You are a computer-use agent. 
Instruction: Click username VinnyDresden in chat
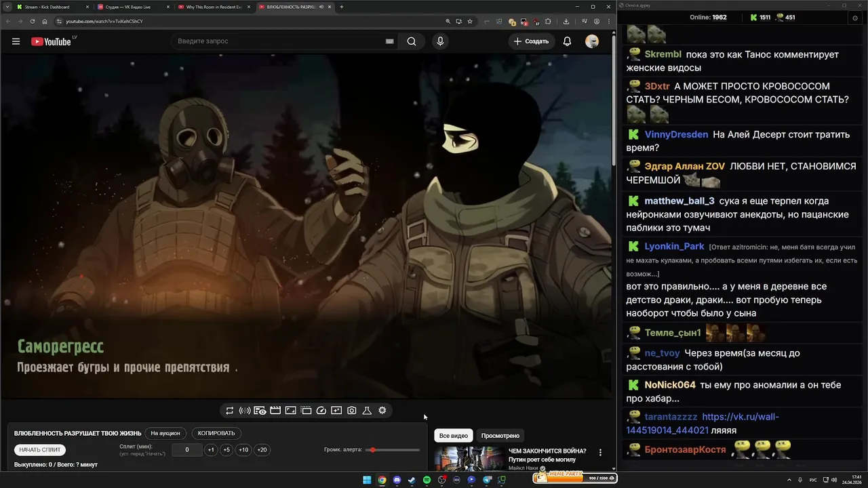pyautogui.click(x=676, y=134)
